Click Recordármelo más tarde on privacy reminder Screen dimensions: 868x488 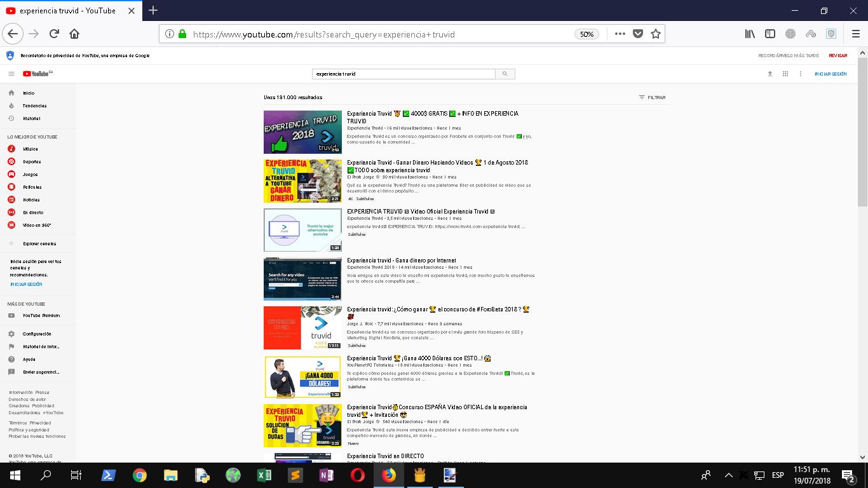point(789,55)
